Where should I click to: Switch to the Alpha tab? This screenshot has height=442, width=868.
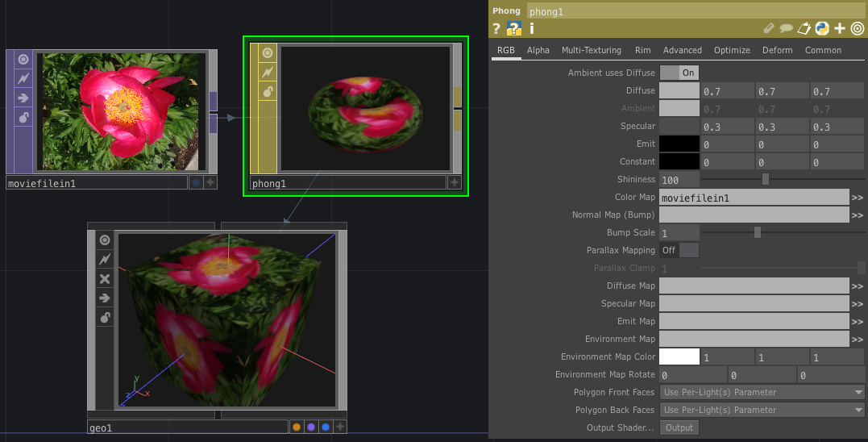coord(538,50)
